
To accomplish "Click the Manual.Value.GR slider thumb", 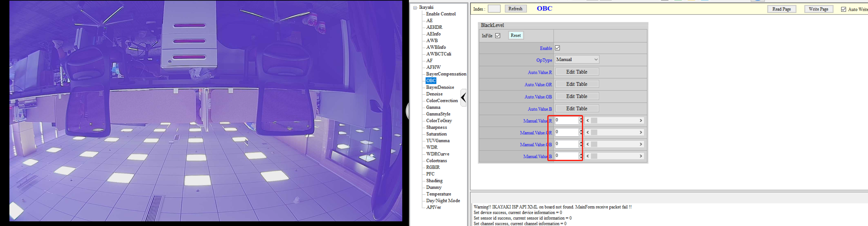I will pos(594,132).
